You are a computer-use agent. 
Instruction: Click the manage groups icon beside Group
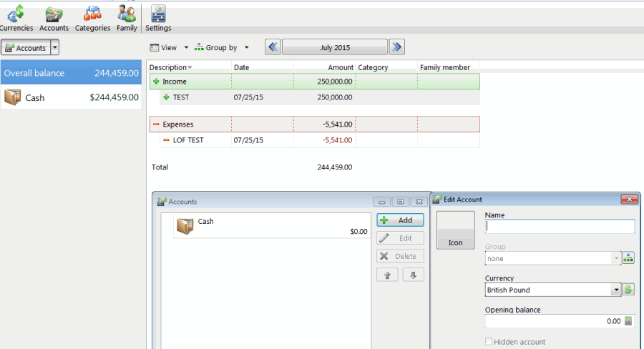pos(628,258)
